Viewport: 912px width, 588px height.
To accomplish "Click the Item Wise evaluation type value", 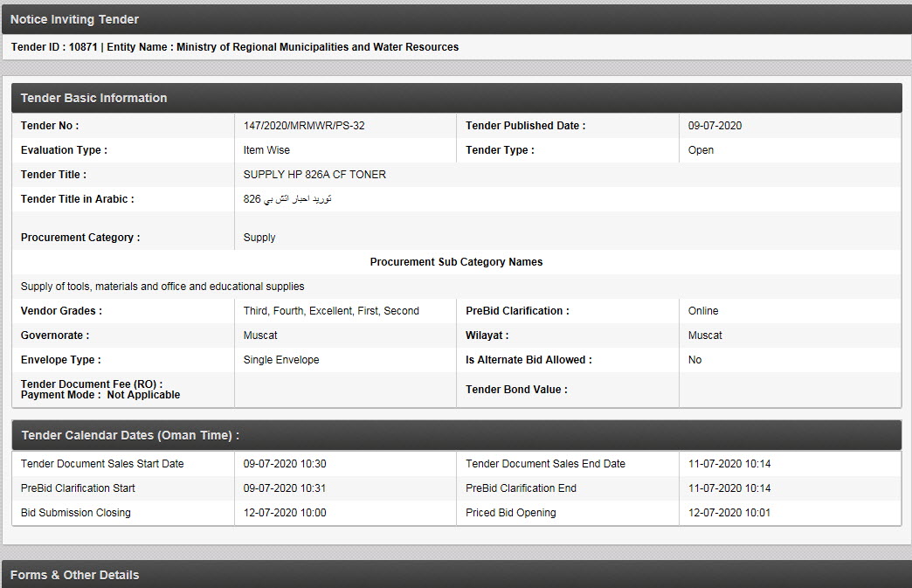I will point(266,150).
